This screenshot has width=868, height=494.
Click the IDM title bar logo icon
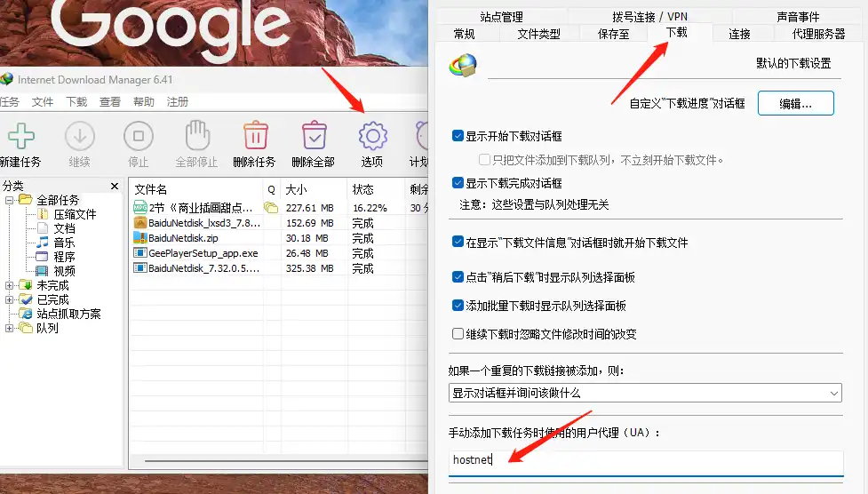tap(6, 79)
